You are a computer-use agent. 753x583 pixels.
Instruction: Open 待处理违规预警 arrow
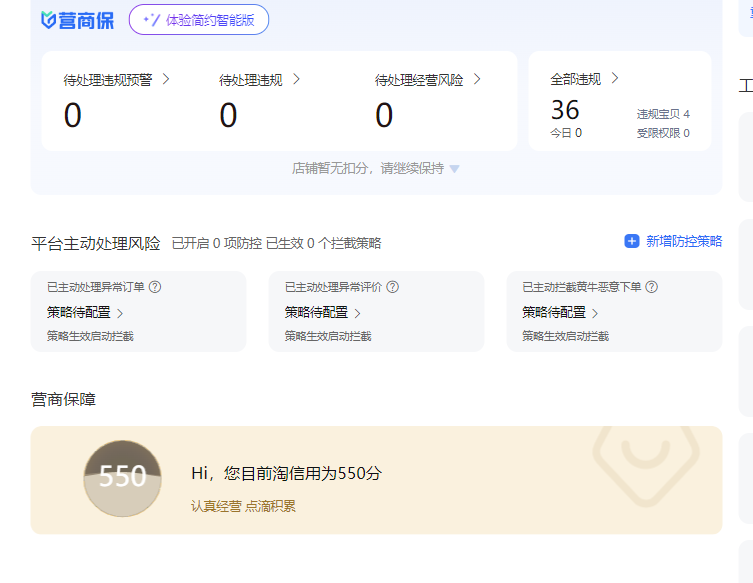tap(166, 79)
